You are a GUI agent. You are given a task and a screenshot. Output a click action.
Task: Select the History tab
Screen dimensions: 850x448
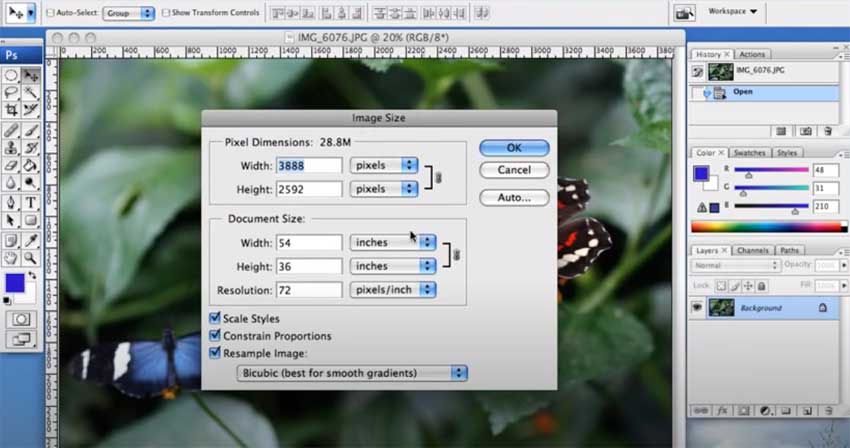coord(709,54)
